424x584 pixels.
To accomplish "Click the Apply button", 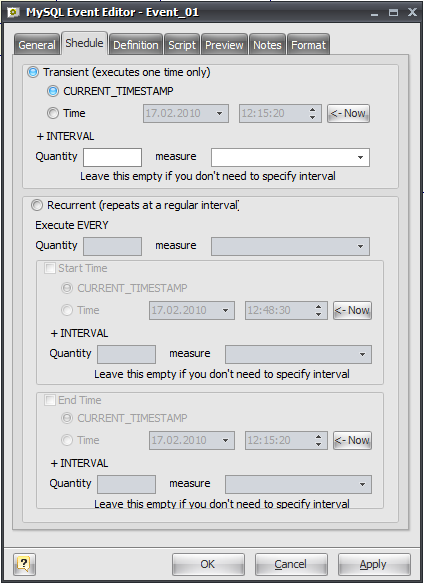I will [x=374, y=564].
